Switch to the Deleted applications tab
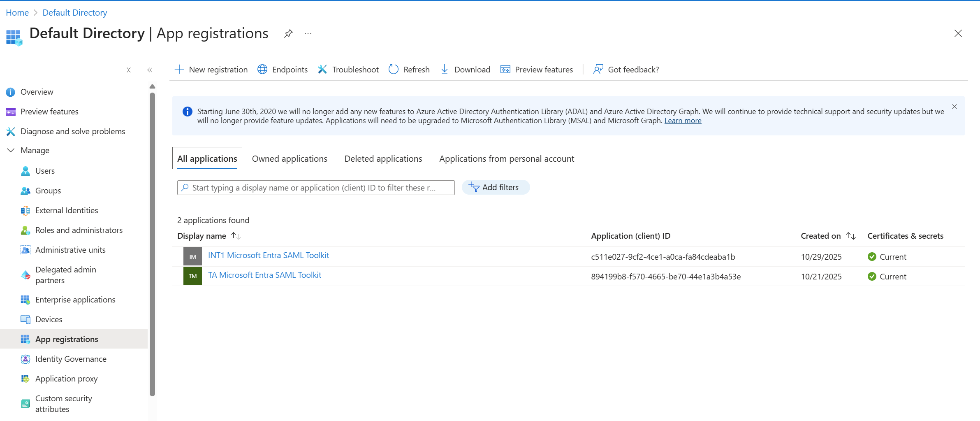 [x=383, y=159]
